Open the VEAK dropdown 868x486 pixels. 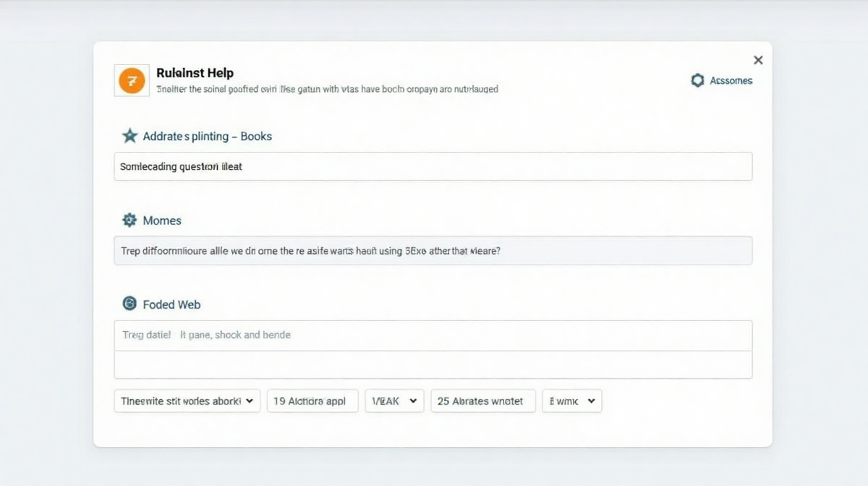point(394,401)
